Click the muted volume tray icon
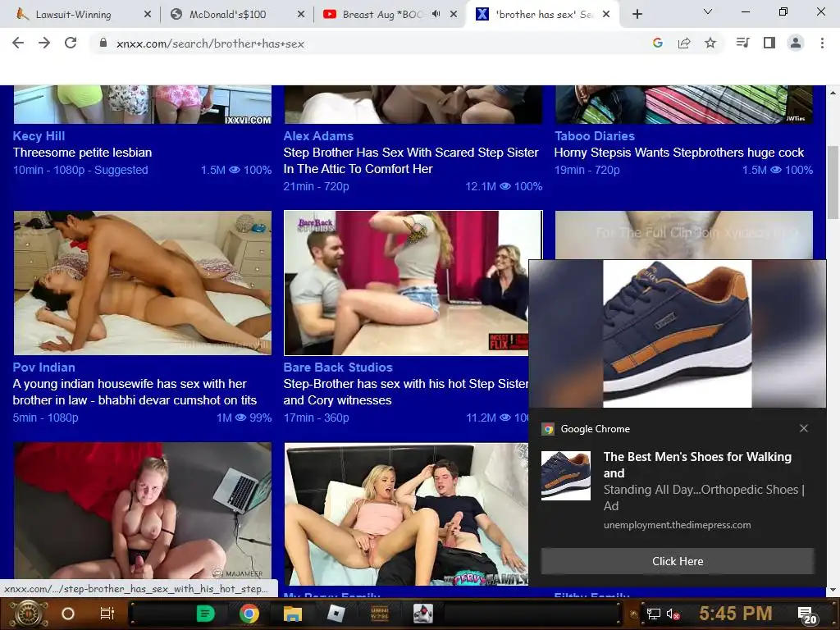This screenshot has height=630, width=840. 673,614
